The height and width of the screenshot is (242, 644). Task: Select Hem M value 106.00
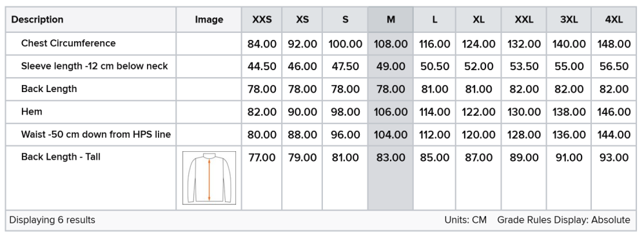391,112
